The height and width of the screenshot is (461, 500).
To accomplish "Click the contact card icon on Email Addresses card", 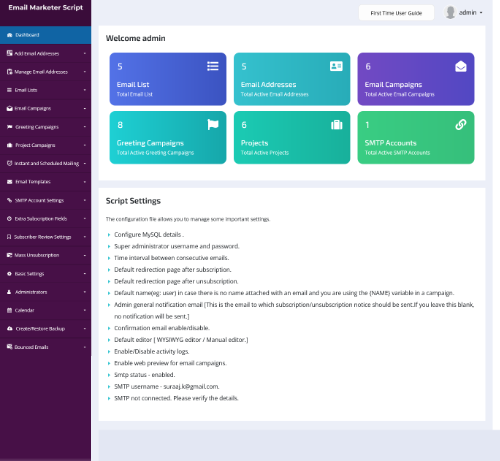I will pos(336,66).
